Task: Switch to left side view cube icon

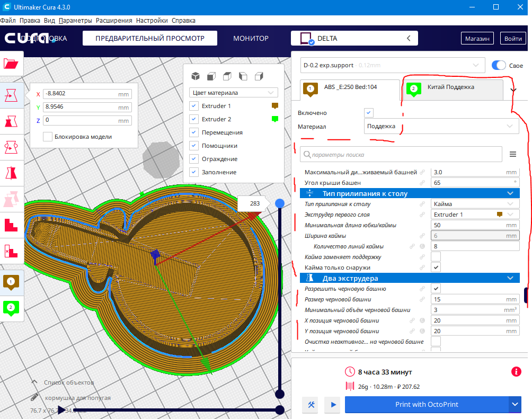Action: click(243, 76)
